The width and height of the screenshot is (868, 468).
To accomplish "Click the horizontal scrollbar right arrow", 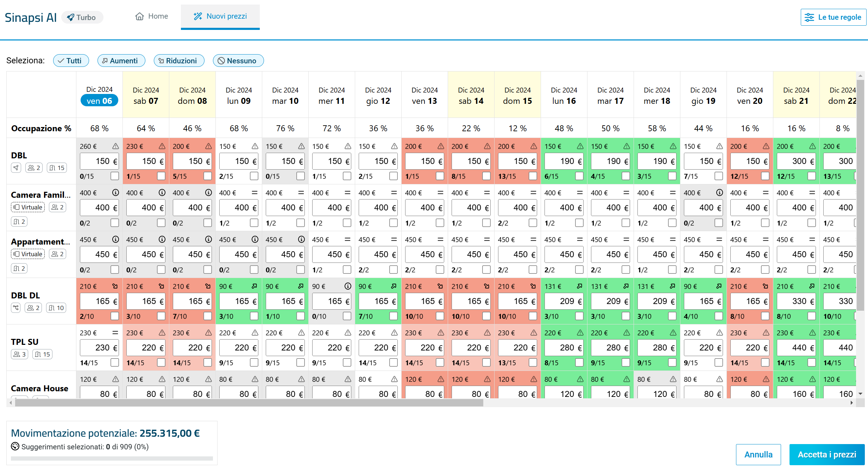I will click(852, 403).
